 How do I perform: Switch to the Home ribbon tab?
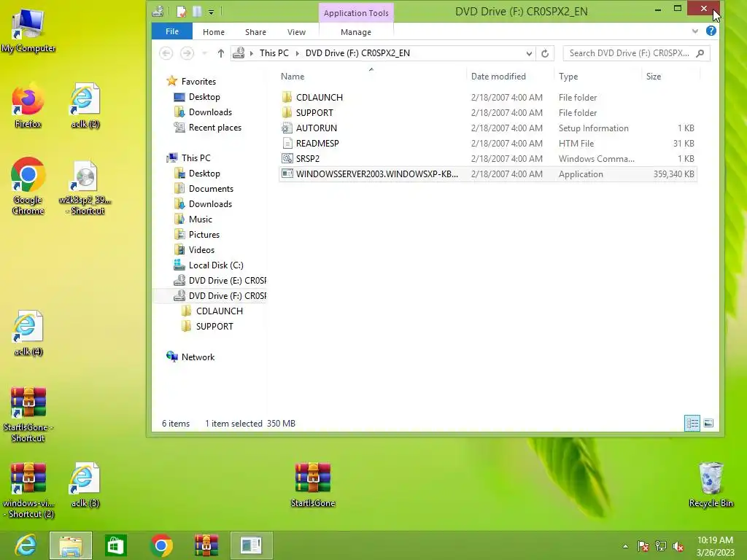click(214, 32)
